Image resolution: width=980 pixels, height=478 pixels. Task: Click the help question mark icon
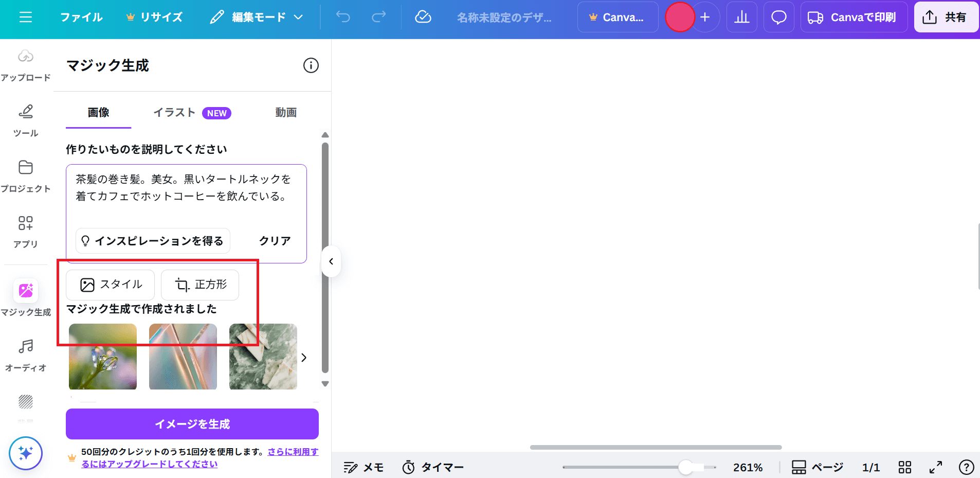966,467
